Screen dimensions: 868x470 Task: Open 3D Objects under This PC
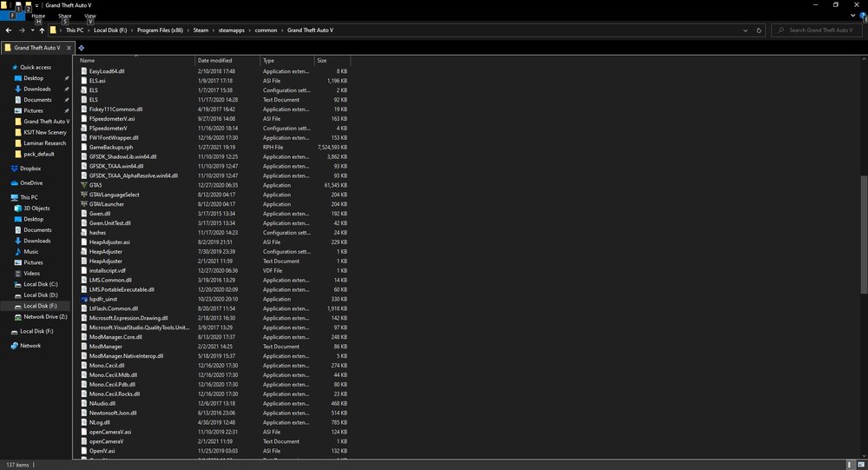point(36,209)
